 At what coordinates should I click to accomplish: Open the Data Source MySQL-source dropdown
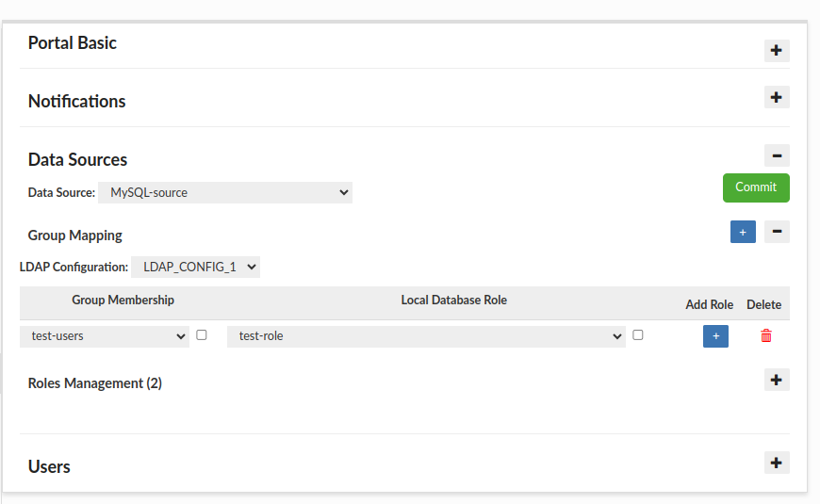pyautogui.click(x=225, y=192)
